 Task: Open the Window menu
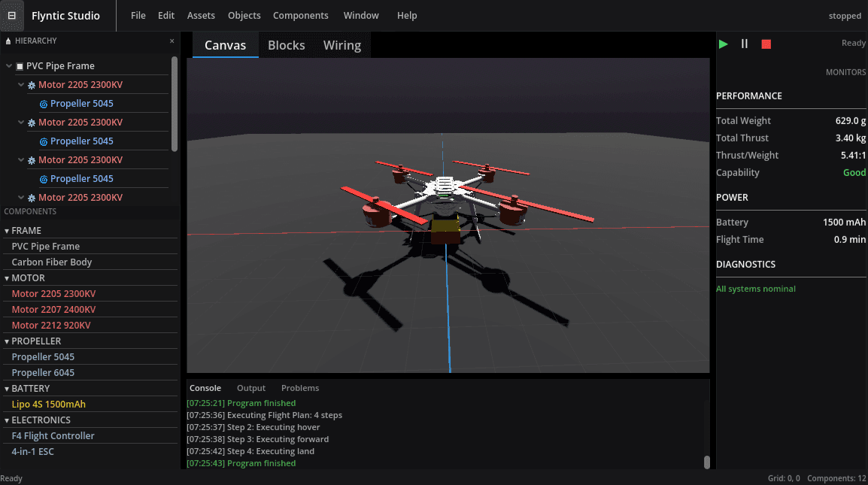tap(361, 16)
